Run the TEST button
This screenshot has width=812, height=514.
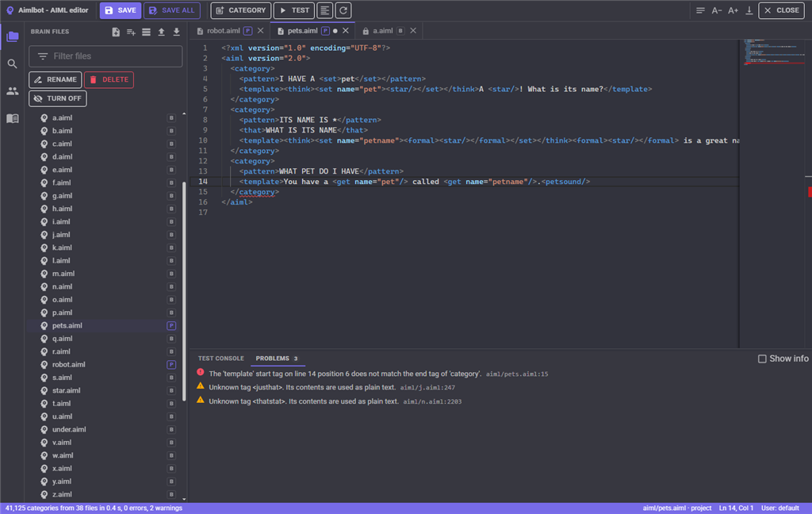click(294, 10)
